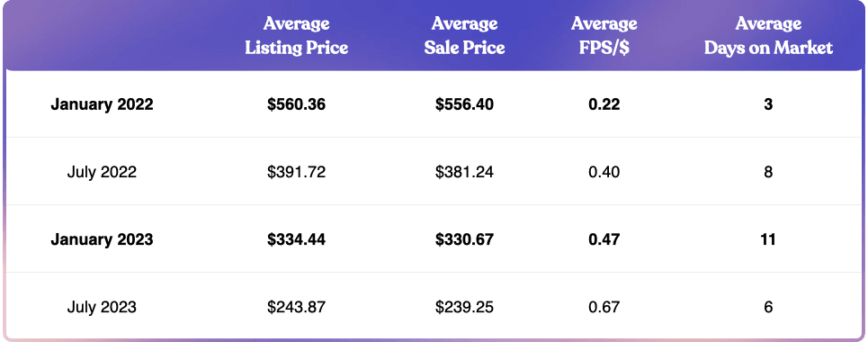Click the Average Listing Price column header
This screenshot has height=342, width=868.
(296, 36)
